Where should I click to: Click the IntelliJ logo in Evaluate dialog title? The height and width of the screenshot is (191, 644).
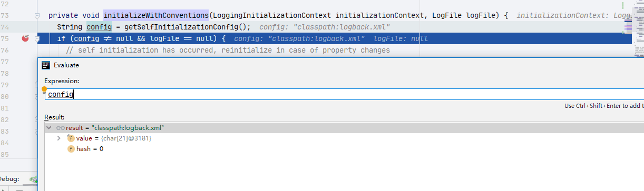pyautogui.click(x=46, y=65)
